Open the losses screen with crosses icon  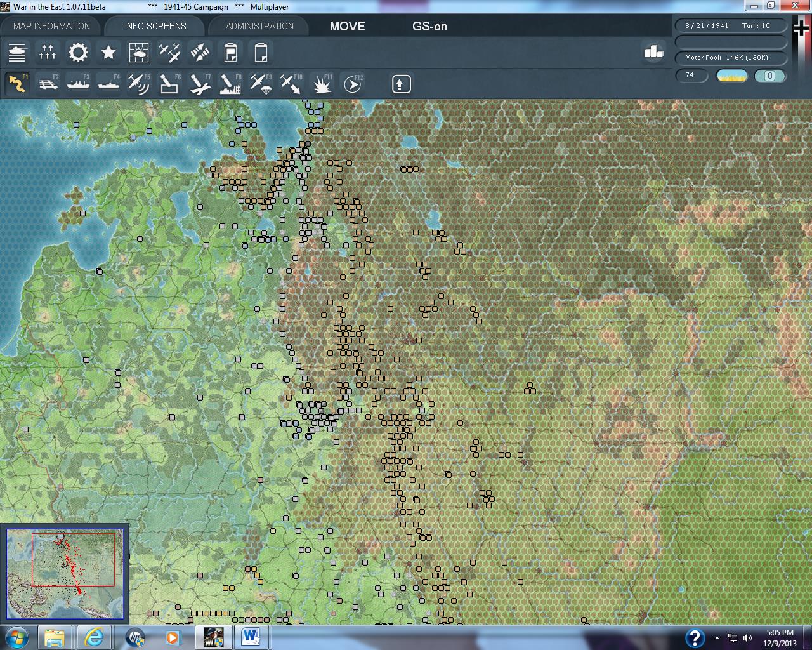48,53
